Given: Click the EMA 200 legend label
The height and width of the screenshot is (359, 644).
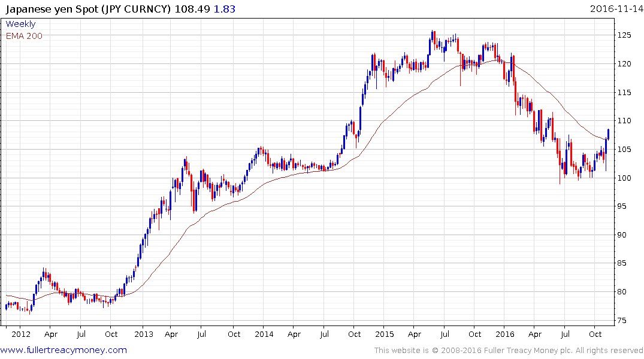Looking at the screenshot, I should pyautogui.click(x=24, y=36).
